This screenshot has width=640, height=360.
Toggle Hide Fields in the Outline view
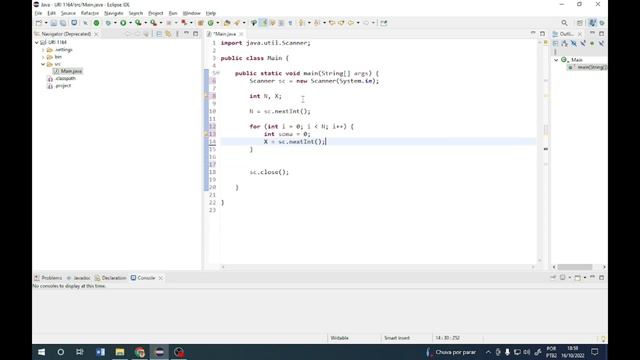coord(573,43)
